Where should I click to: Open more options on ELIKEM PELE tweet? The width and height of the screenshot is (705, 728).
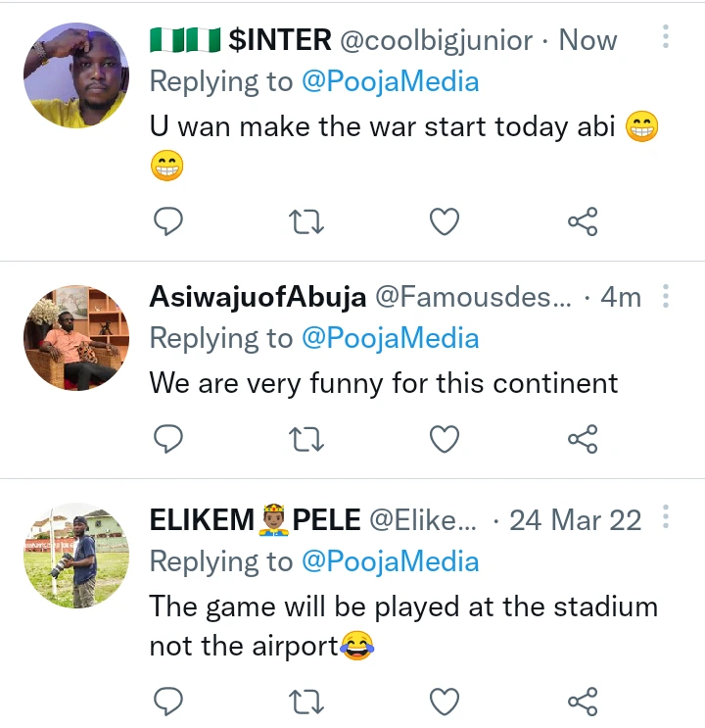[x=666, y=517]
